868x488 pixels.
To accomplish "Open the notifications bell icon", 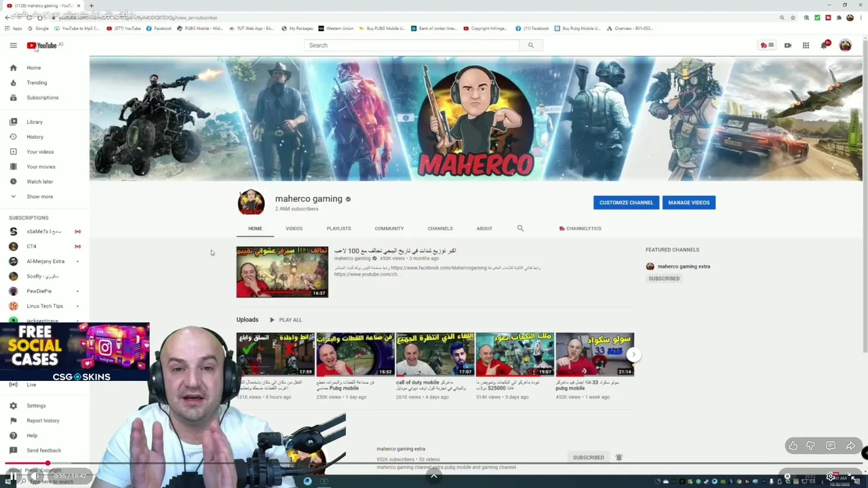I will (x=825, y=45).
